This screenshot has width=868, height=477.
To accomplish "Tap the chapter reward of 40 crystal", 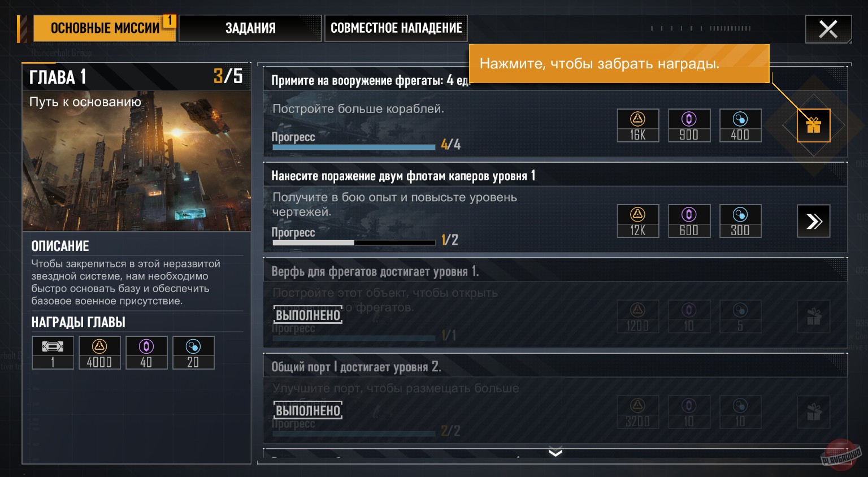I will [x=146, y=353].
